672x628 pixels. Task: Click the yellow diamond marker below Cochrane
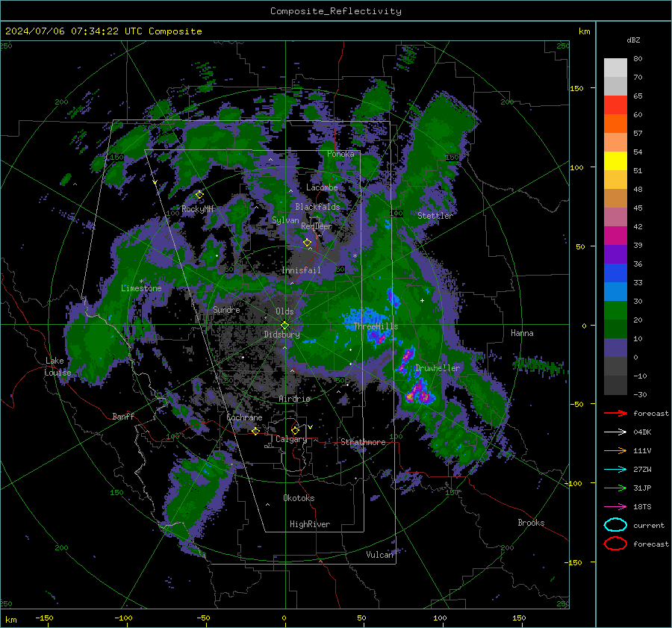[256, 431]
